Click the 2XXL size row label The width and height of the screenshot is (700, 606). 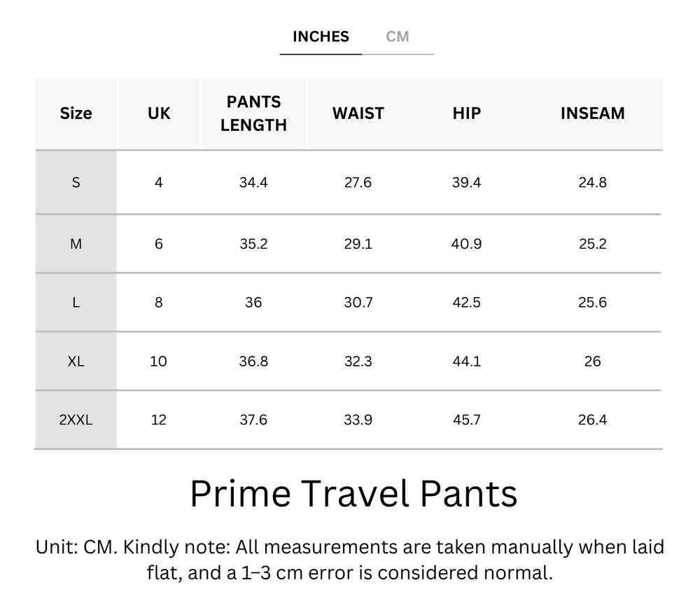[76, 419]
